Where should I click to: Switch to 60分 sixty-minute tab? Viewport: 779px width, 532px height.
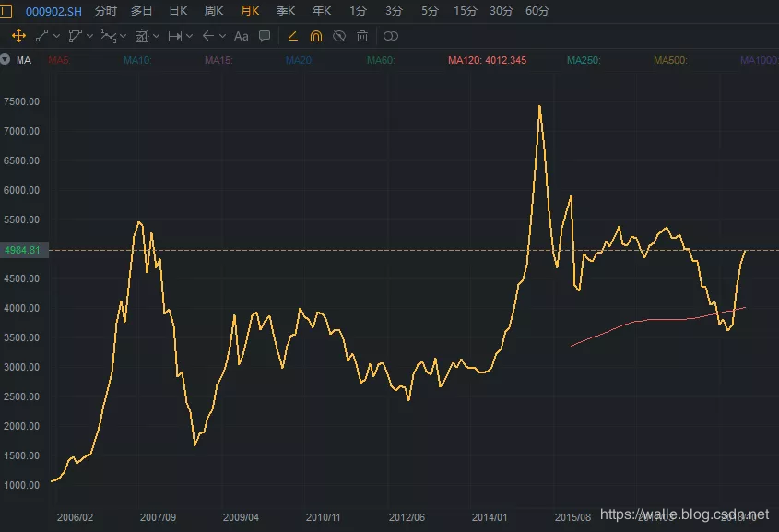coord(537,10)
